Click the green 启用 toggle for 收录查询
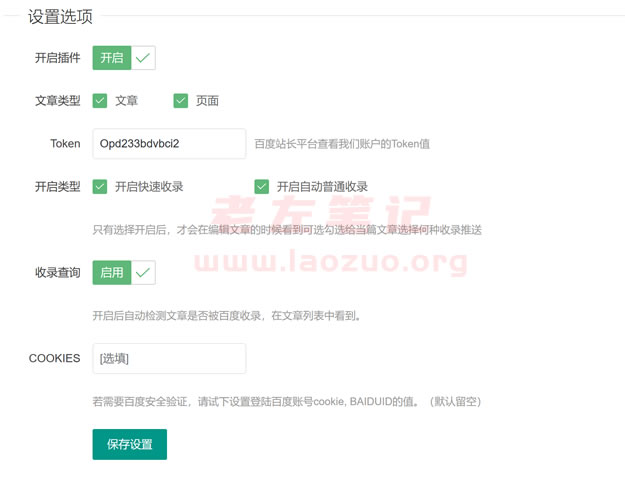This screenshot has width=625, height=480. [x=112, y=272]
